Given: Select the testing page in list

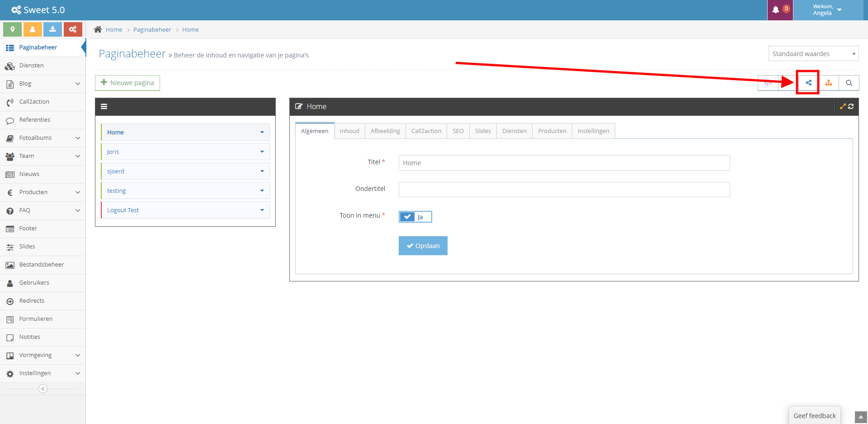Looking at the screenshot, I should 185,191.
